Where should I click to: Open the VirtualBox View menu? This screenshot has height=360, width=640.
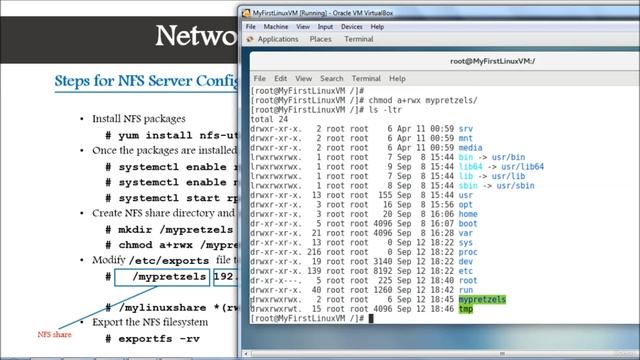tap(303, 27)
